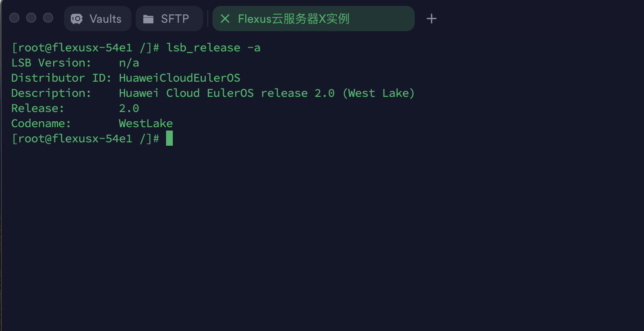Click the LSB Version label
The height and width of the screenshot is (331, 644).
click(51, 63)
